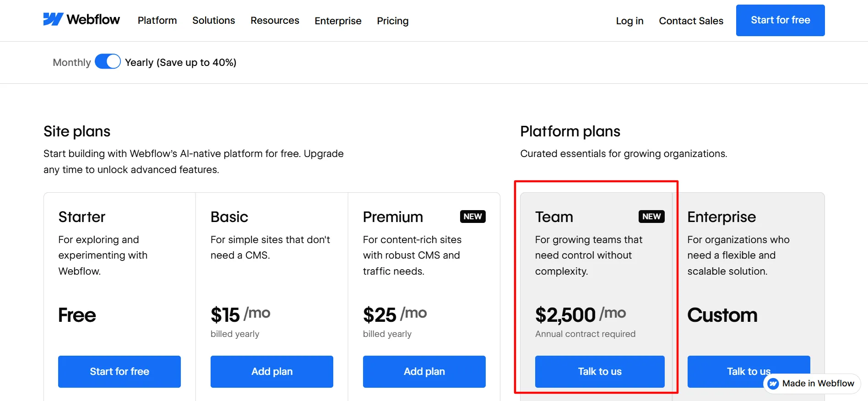This screenshot has width=868, height=401.
Task: Click billed yearly under Premium plan
Action: (x=387, y=334)
